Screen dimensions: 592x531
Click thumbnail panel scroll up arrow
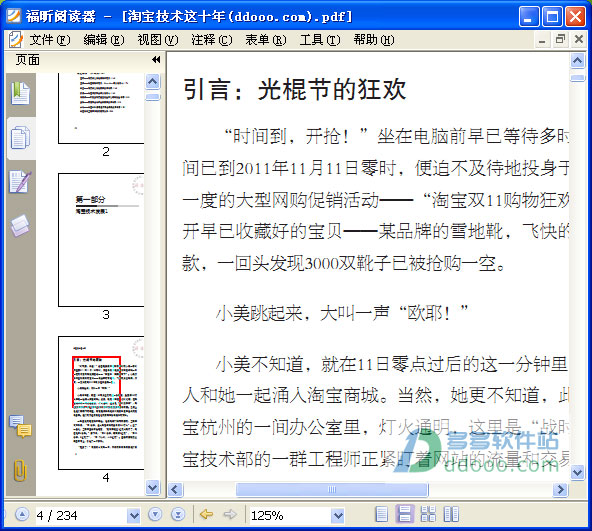pos(153,81)
